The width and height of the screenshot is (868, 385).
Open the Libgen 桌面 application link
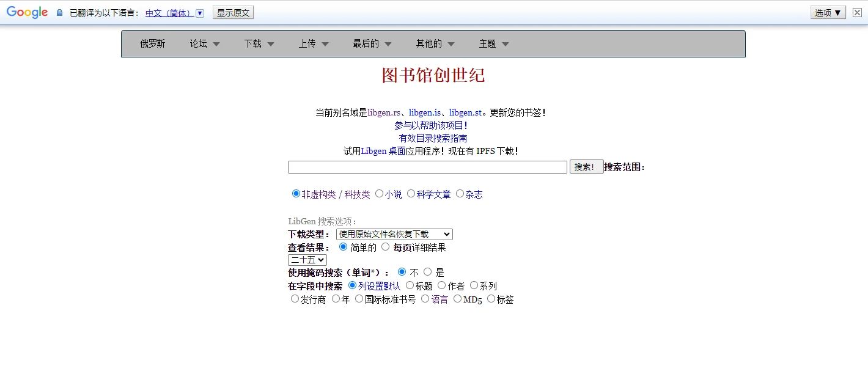click(x=383, y=151)
